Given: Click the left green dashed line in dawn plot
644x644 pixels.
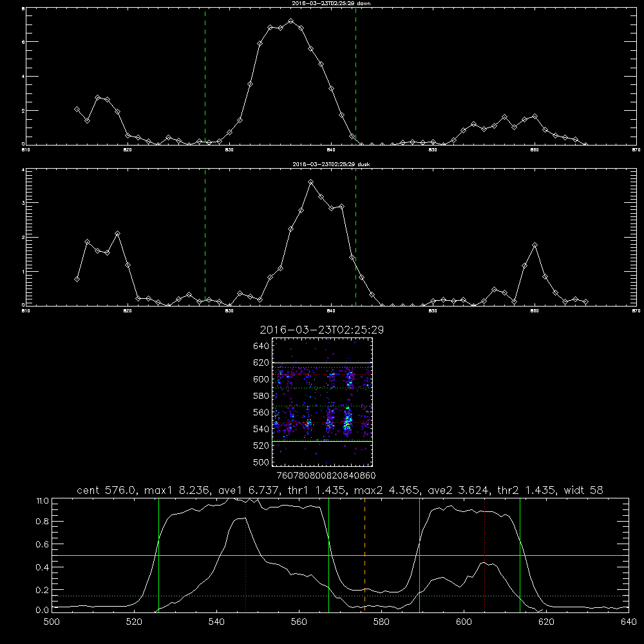Looking at the screenshot, I should coord(205,76).
